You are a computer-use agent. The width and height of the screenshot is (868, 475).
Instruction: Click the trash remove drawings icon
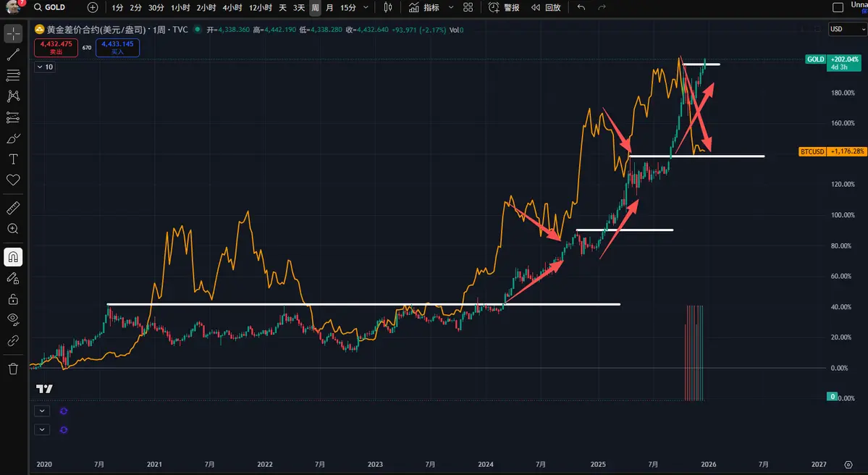coord(13,369)
